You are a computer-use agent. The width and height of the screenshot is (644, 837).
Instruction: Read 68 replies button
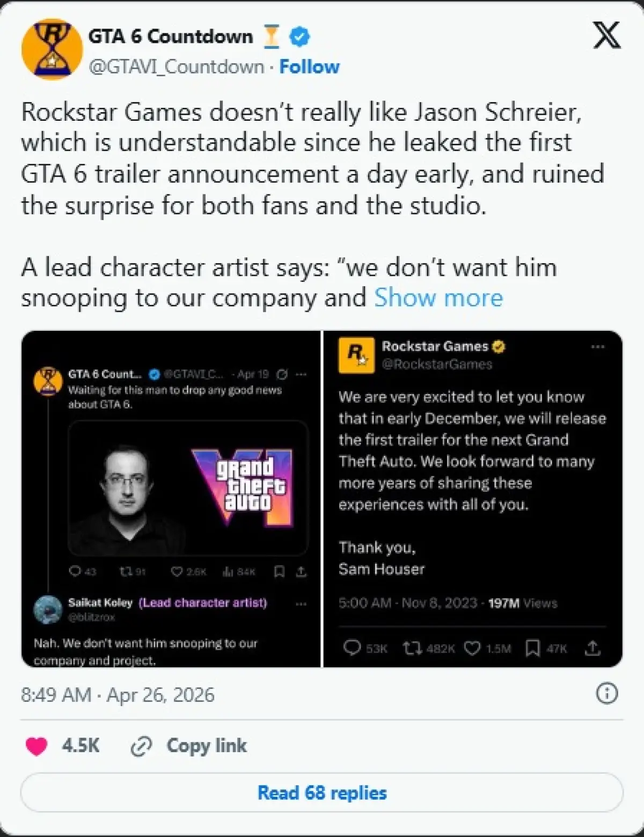coord(322,792)
